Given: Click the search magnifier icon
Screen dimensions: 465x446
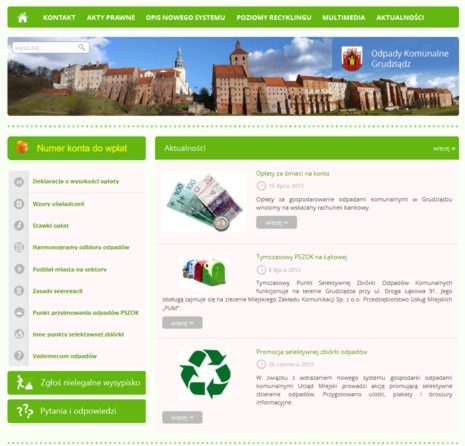Looking at the screenshot, I should coord(82,47).
